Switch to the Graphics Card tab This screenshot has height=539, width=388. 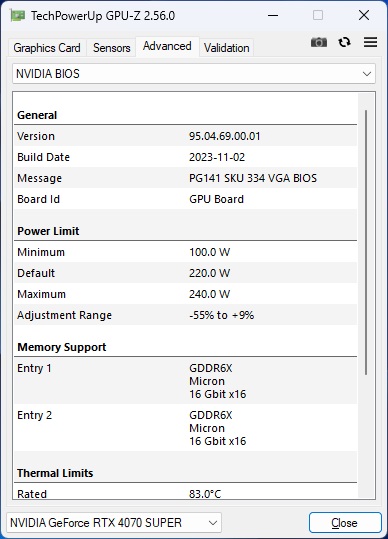pyautogui.click(x=47, y=48)
